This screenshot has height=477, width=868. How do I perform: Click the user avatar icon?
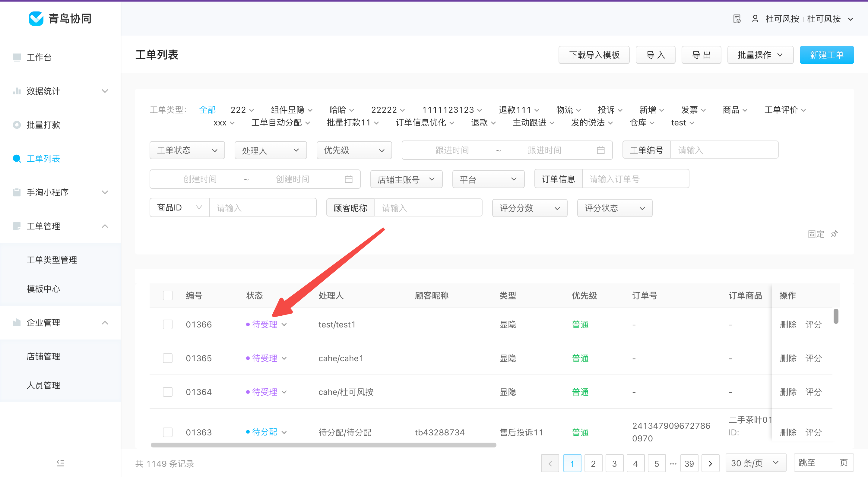755,18
